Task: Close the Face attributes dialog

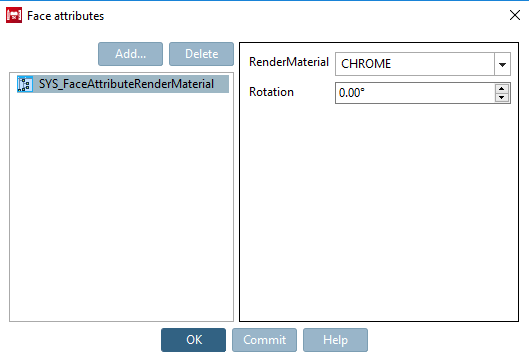Action: (515, 15)
